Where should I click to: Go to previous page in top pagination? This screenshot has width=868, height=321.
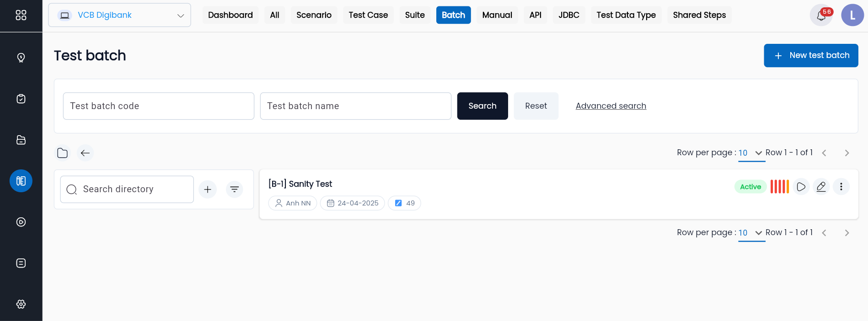pos(824,153)
